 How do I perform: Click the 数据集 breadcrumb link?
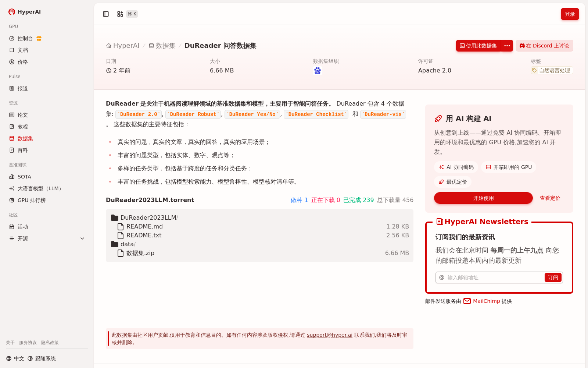(162, 46)
